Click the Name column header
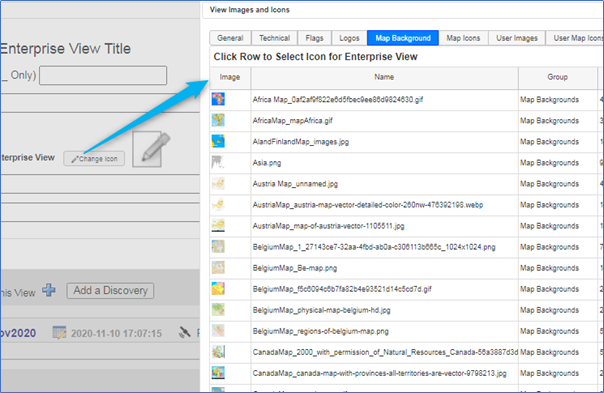Image resolution: width=604 pixels, height=393 pixels. click(384, 77)
